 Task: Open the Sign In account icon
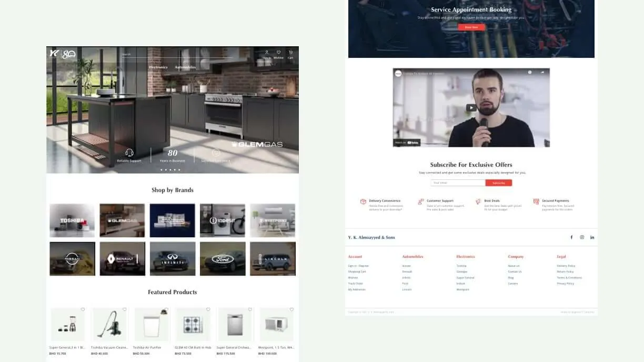[267, 52]
